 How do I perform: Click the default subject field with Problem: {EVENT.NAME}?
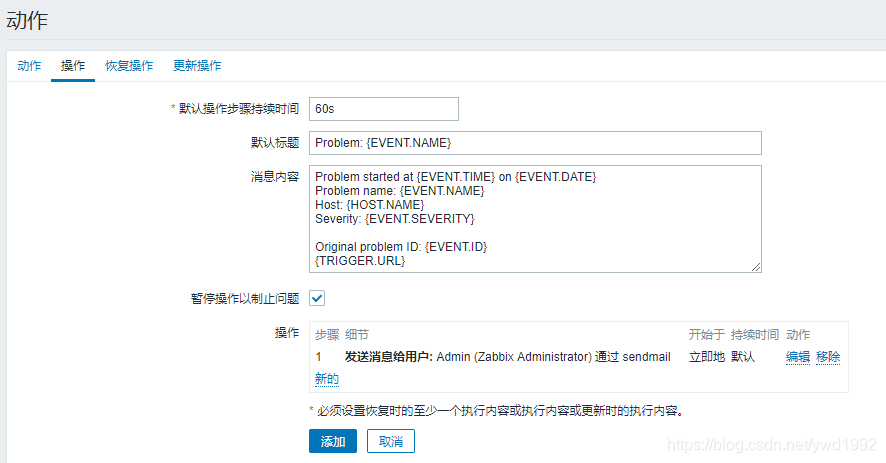(535, 143)
